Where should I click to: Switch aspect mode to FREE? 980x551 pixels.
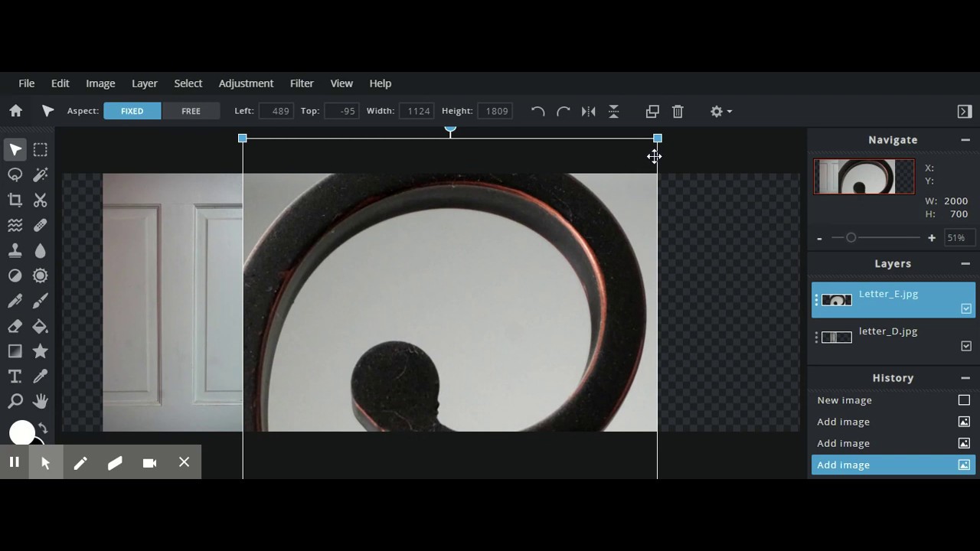191,111
